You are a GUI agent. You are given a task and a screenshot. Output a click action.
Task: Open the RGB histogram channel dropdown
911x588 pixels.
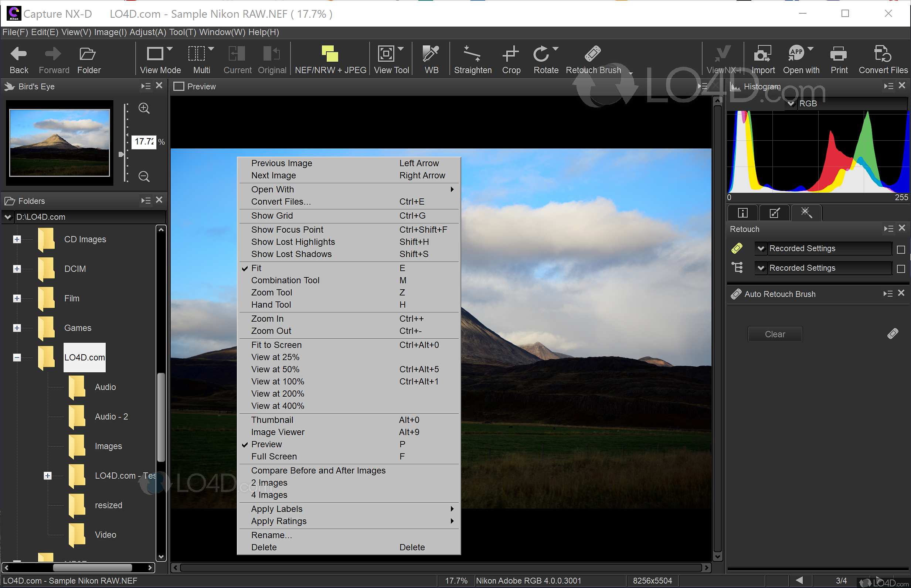click(791, 104)
